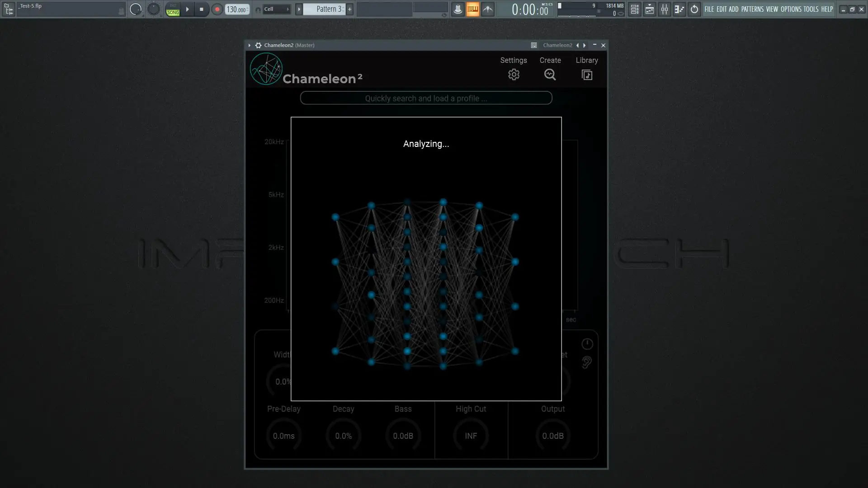Open the Library profile icon
This screenshot has width=868, height=488.
click(587, 75)
